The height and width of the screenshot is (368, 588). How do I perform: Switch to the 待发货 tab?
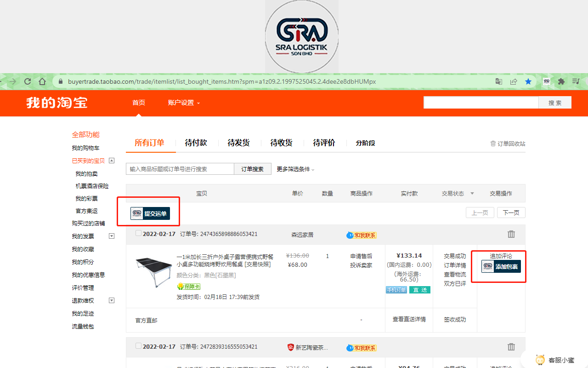[x=238, y=143]
